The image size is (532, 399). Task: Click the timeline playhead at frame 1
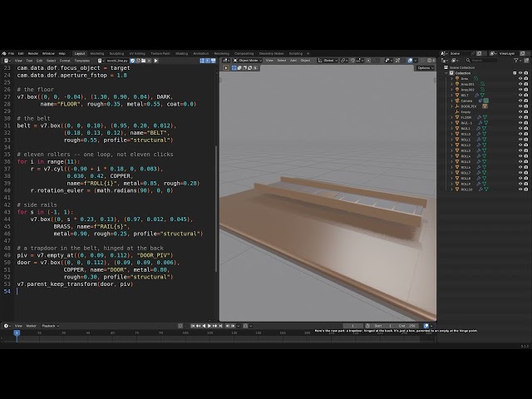(17, 333)
